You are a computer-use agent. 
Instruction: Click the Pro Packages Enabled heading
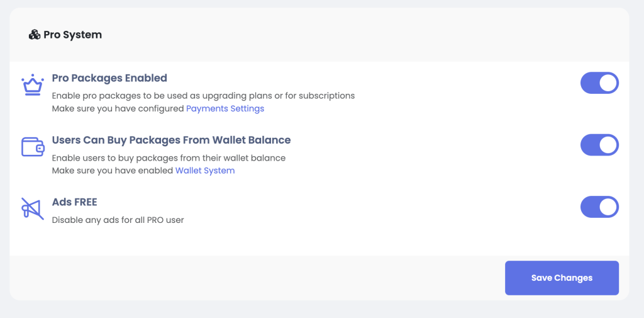[x=109, y=78]
